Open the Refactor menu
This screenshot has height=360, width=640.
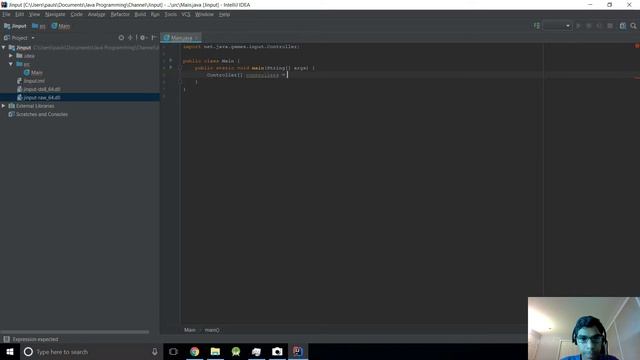(x=120, y=14)
